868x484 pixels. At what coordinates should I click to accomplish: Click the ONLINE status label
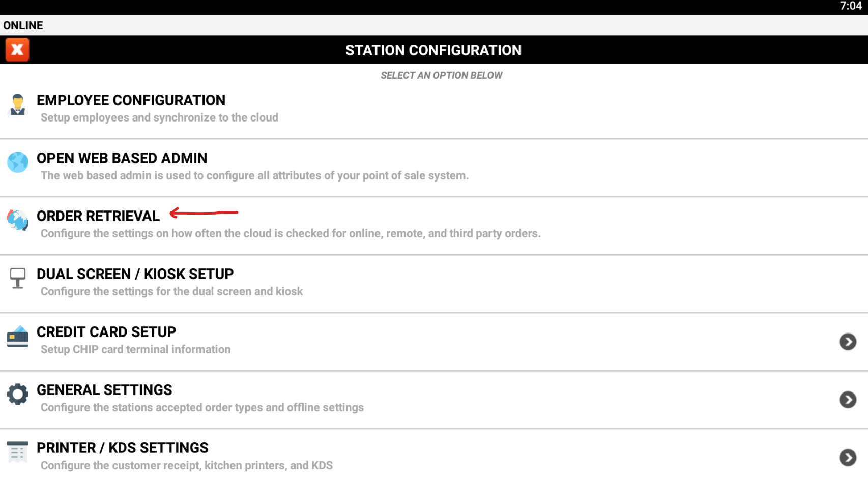[x=23, y=25]
